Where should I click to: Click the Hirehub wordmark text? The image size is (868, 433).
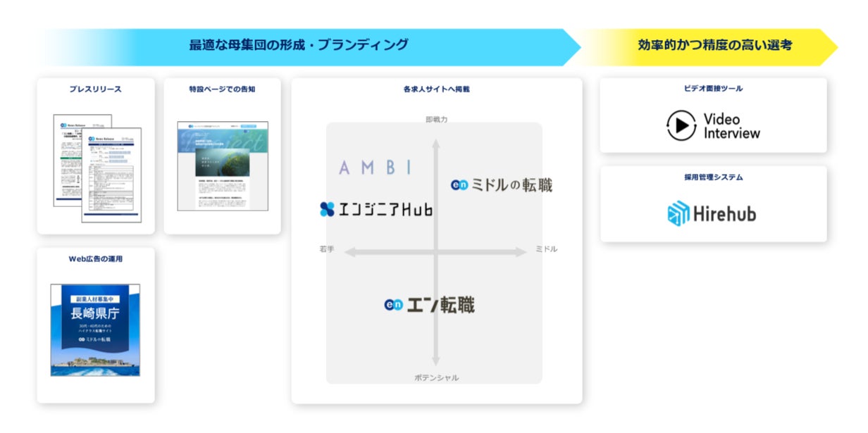[x=725, y=213]
